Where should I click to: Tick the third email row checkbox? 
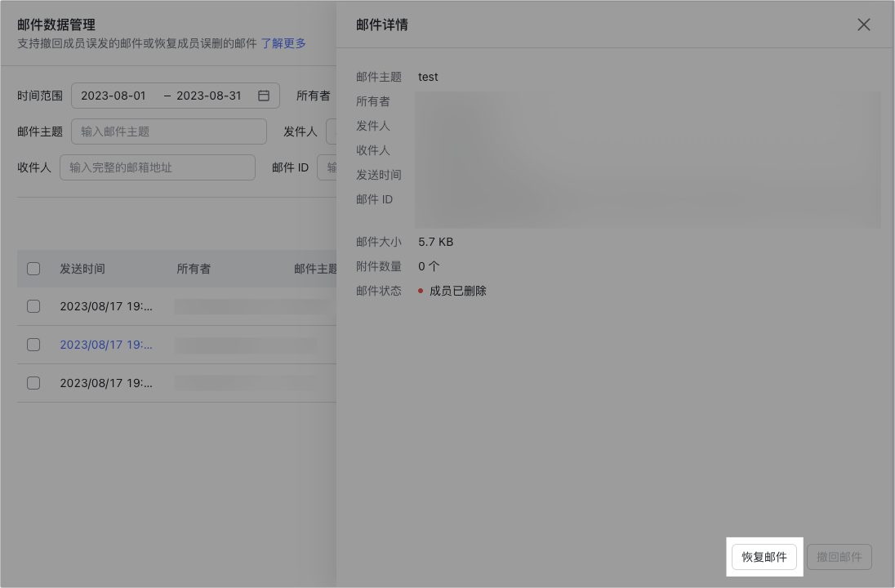[33, 383]
